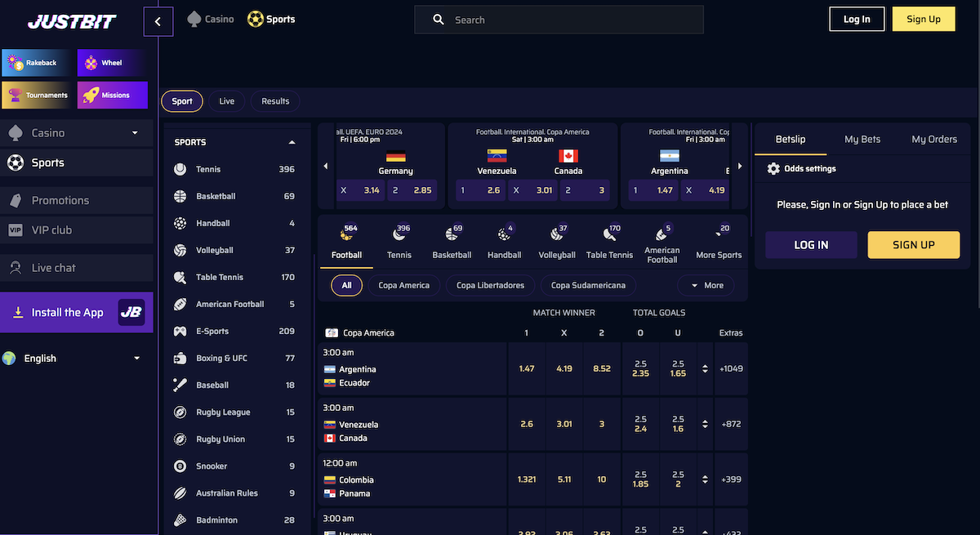
Task: Open the Betslip tab
Action: [x=791, y=139]
